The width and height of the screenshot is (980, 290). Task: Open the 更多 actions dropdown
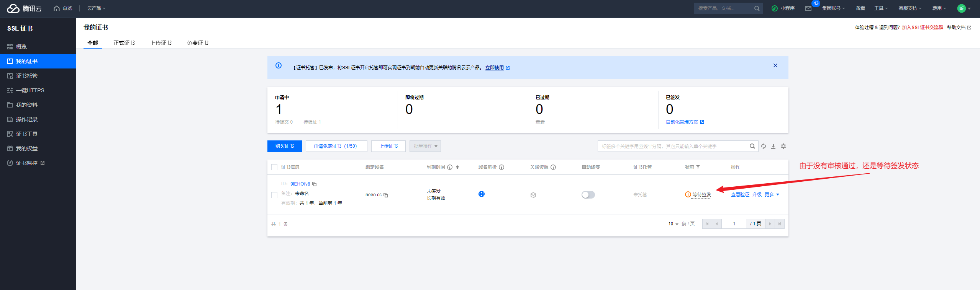pos(772,195)
